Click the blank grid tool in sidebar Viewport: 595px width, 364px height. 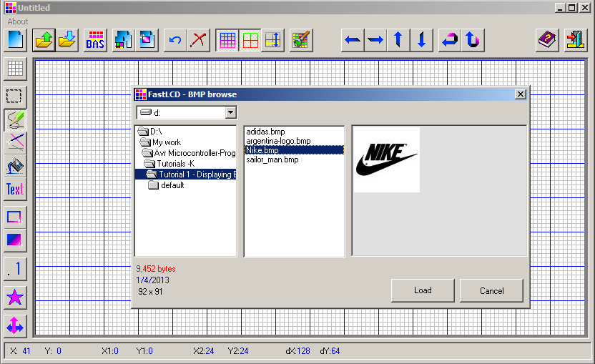coord(15,69)
